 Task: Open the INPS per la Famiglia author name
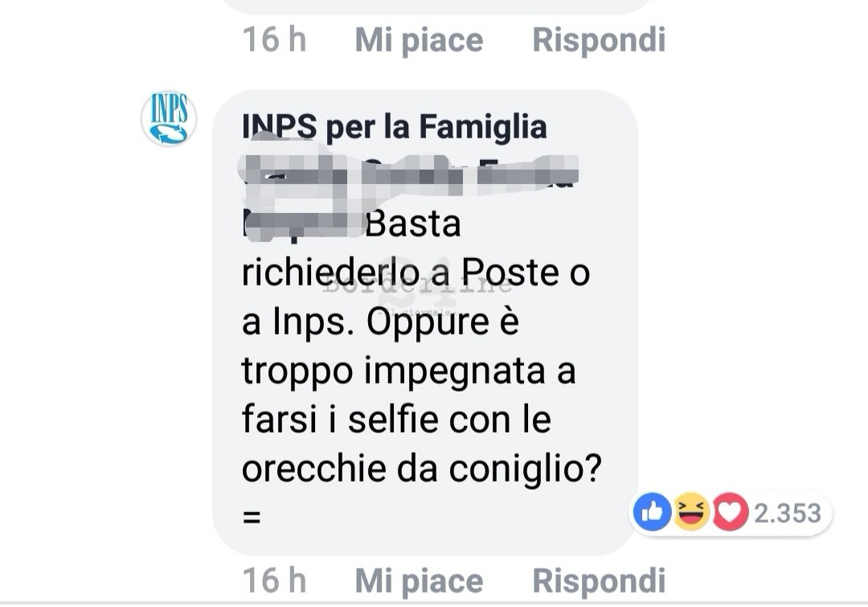coord(394,126)
